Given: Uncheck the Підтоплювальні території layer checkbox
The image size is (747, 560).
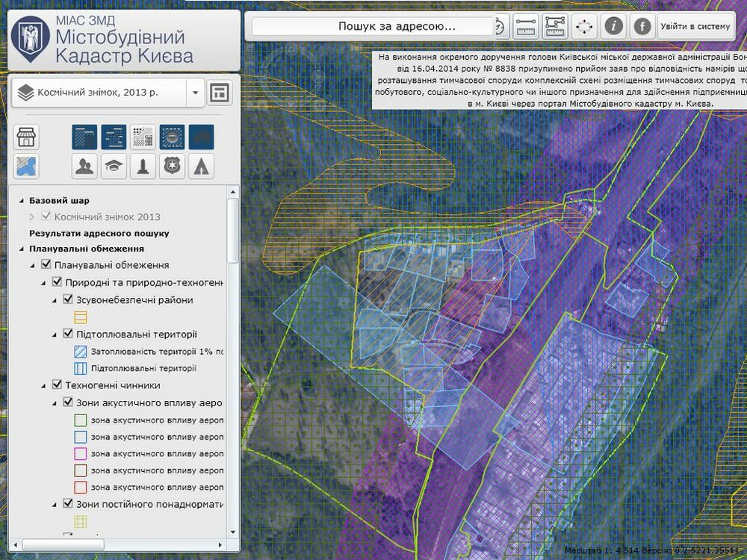Looking at the screenshot, I should 68,334.
